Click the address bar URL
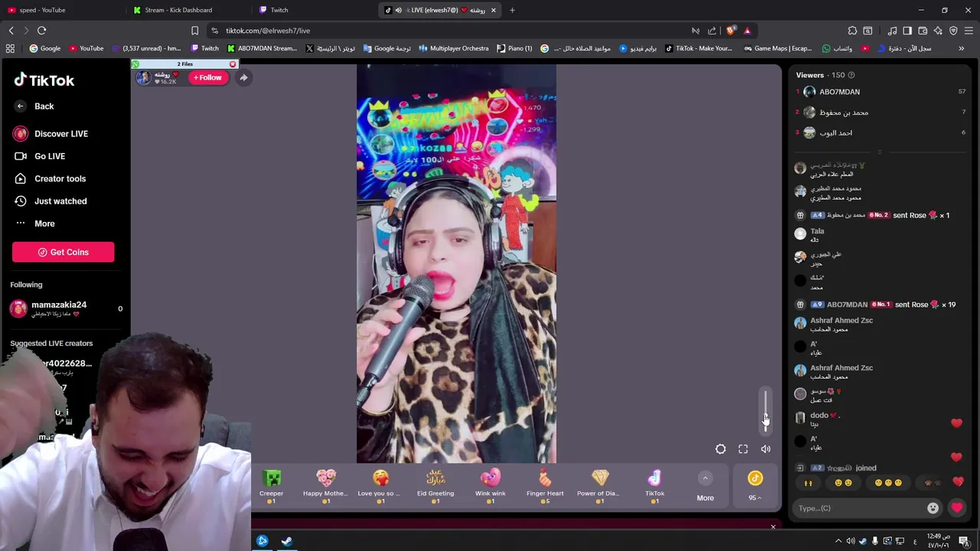The width and height of the screenshot is (980, 551). point(268,31)
